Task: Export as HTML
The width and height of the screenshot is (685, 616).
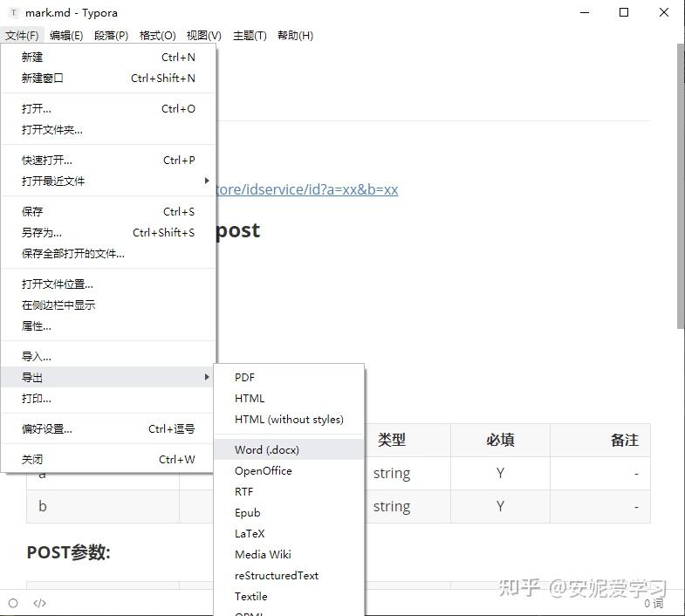Action: point(289,399)
